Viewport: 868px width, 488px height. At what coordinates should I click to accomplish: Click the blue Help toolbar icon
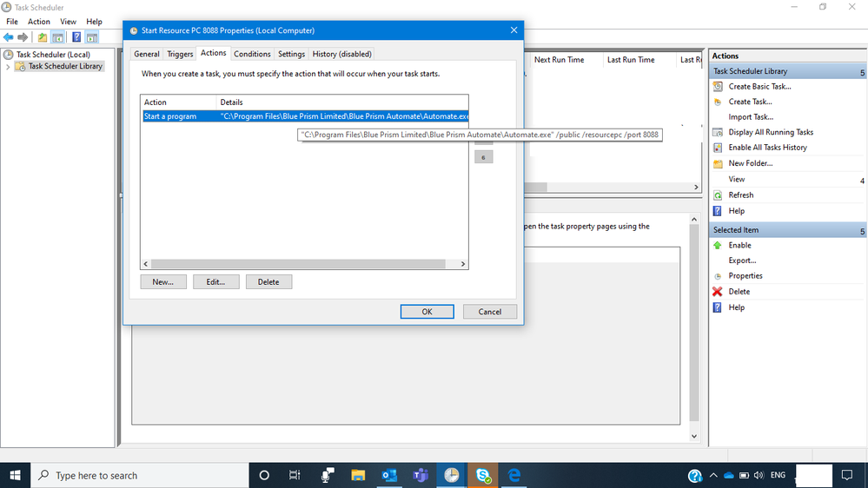click(76, 37)
